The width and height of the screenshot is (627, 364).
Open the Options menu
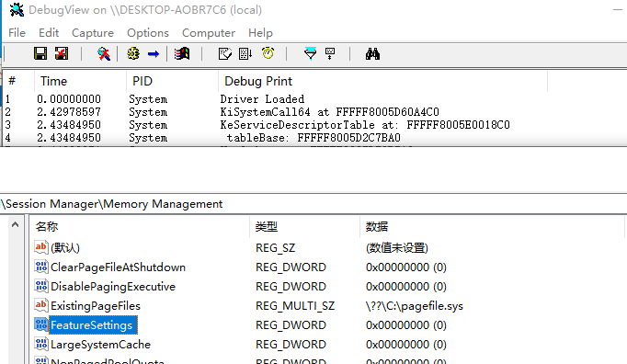point(148,33)
